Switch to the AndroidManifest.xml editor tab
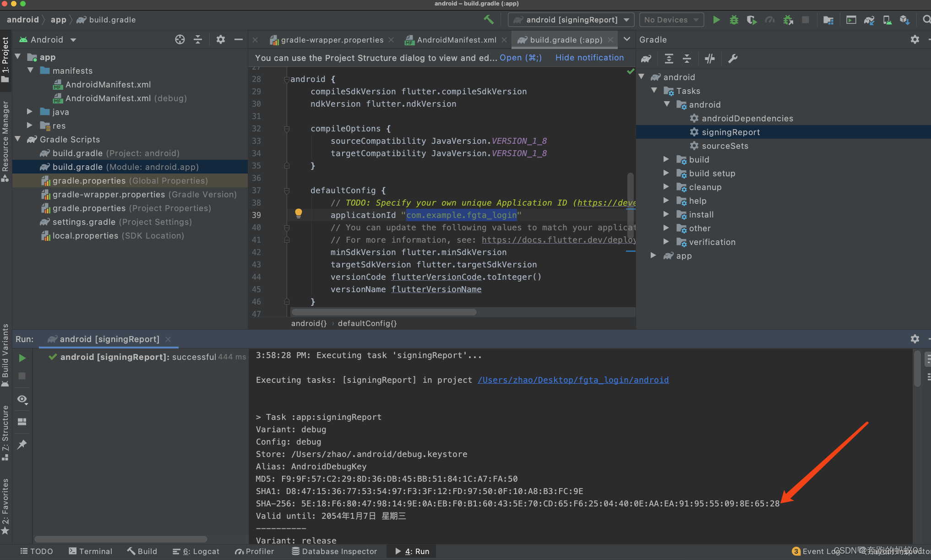 click(456, 40)
